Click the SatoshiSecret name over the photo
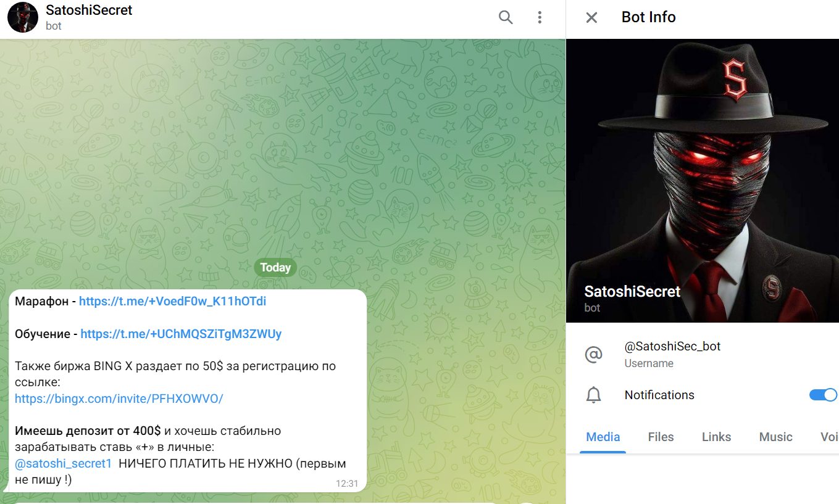Screen dimensions: 839x504 (x=632, y=292)
